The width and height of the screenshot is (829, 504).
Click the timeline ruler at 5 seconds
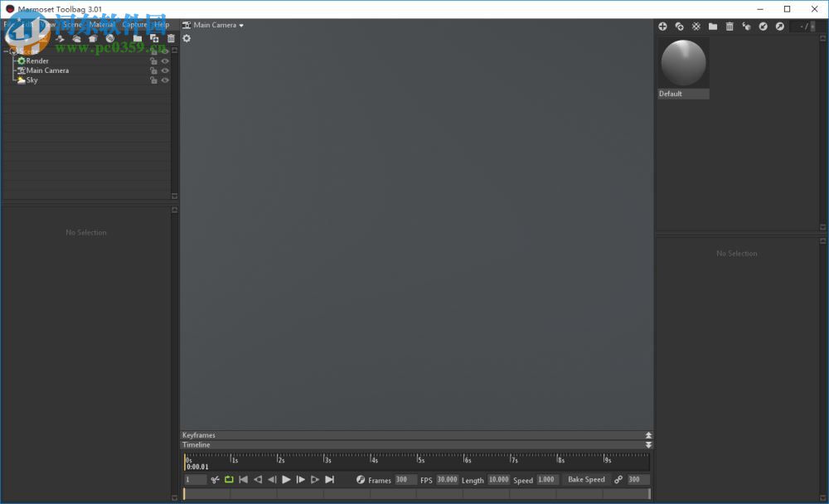[419, 460]
